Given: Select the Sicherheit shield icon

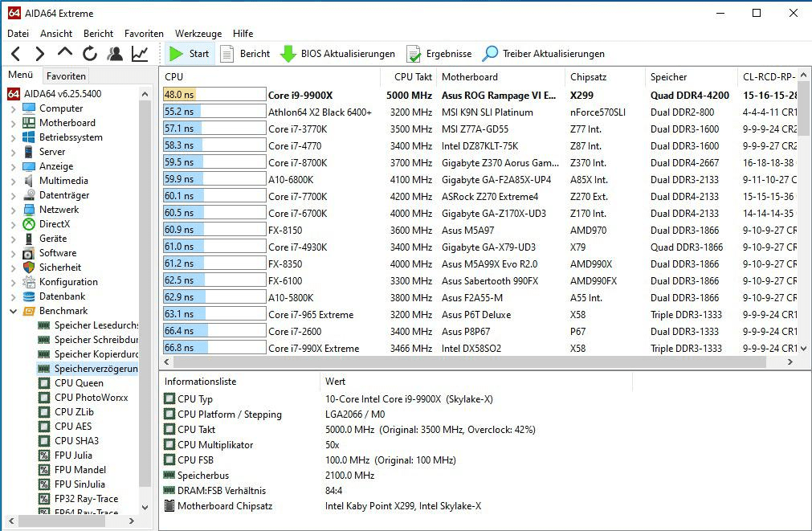Looking at the screenshot, I should 28,268.
